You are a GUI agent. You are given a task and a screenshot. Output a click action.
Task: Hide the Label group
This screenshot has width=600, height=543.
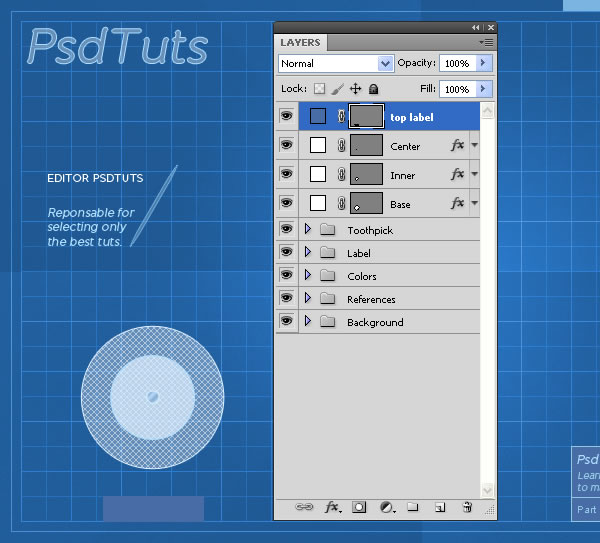click(287, 252)
